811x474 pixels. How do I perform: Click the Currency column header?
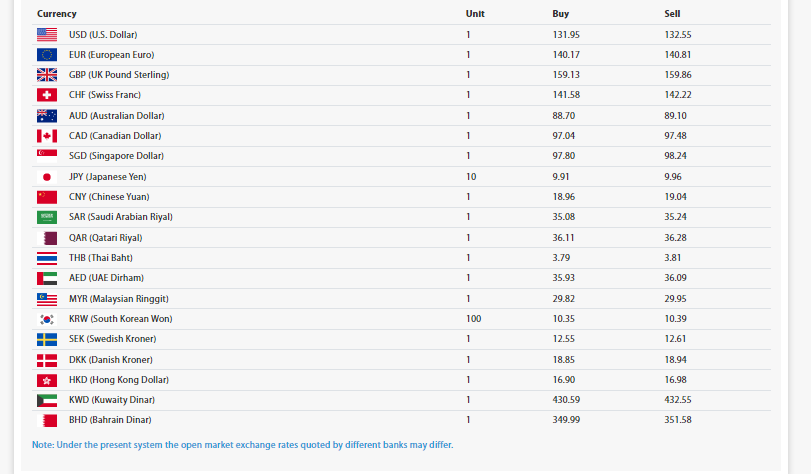[57, 14]
